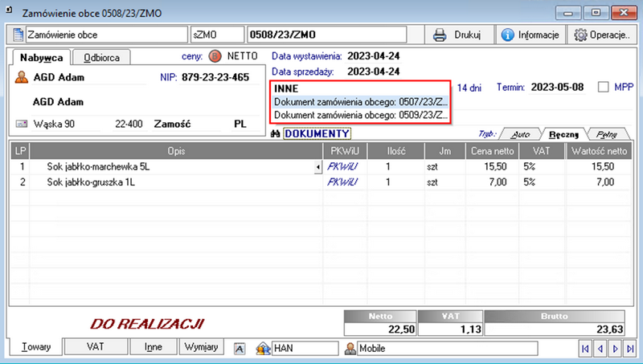Click the INNE header in the list

click(x=286, y=89)
